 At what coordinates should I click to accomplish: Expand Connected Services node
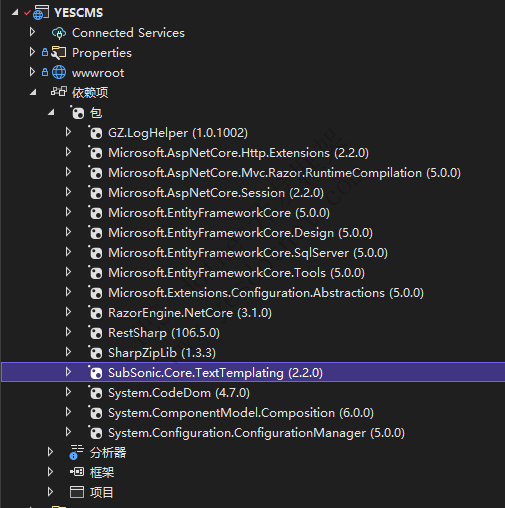point(32,32)
